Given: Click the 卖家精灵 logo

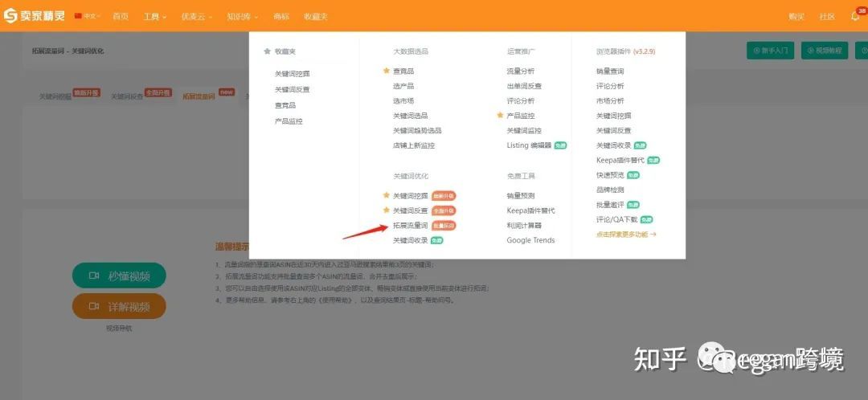Looking at the screenshot, I should pyautogui.click(x=35, y=16).
